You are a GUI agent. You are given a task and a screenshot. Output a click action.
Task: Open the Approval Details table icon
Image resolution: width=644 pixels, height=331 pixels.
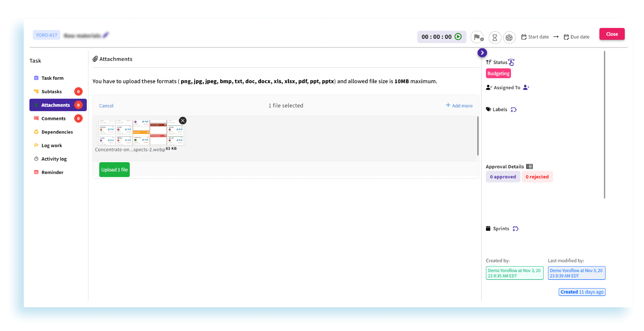click(x=529, y=166)
